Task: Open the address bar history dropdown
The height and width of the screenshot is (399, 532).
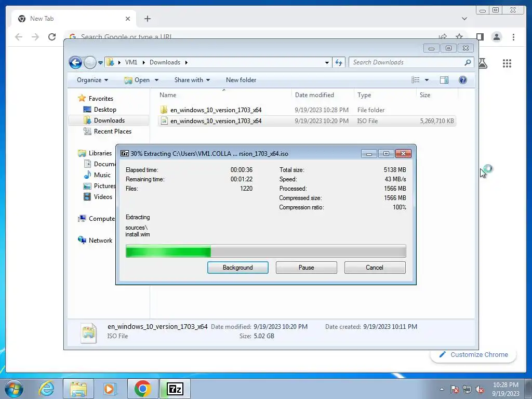Action: click(x=327, y=62)
